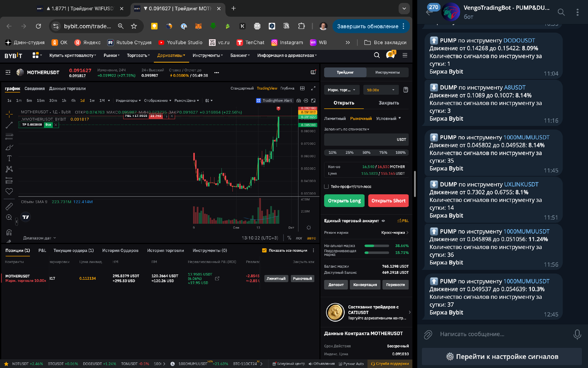Click Перейти к настройке сигналов in Telegram
588x368 pixels.
click(502, 357)
